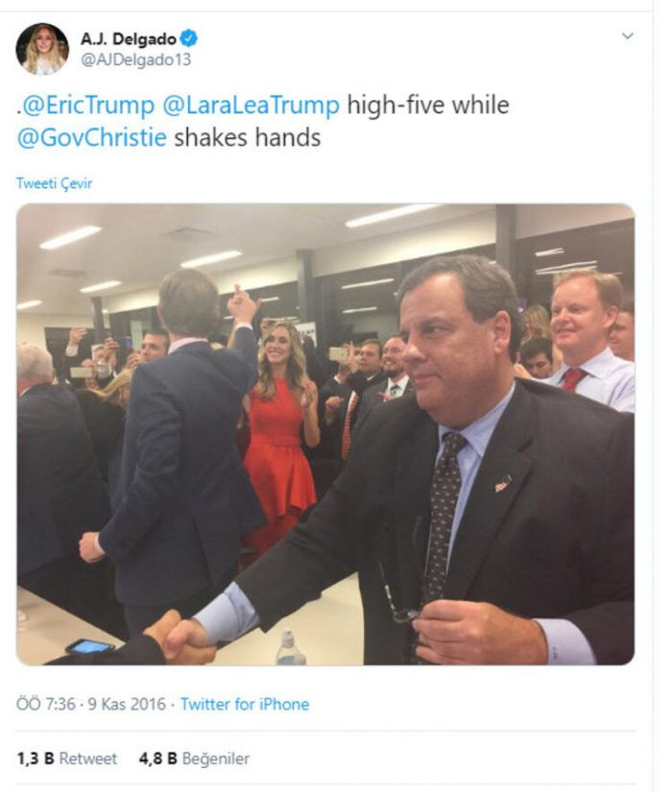Click the 1,3 B retweet count
672x792 pixels.
(36, 758)
